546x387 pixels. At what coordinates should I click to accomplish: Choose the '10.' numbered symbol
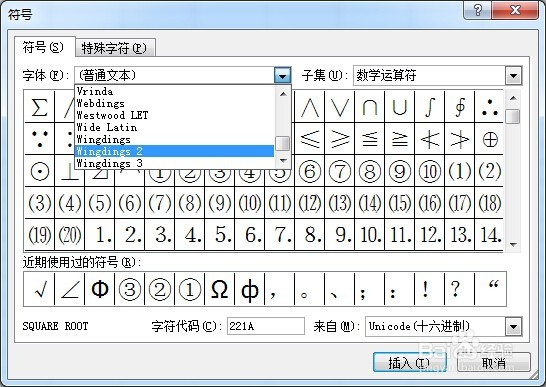(x=369, y=235)
